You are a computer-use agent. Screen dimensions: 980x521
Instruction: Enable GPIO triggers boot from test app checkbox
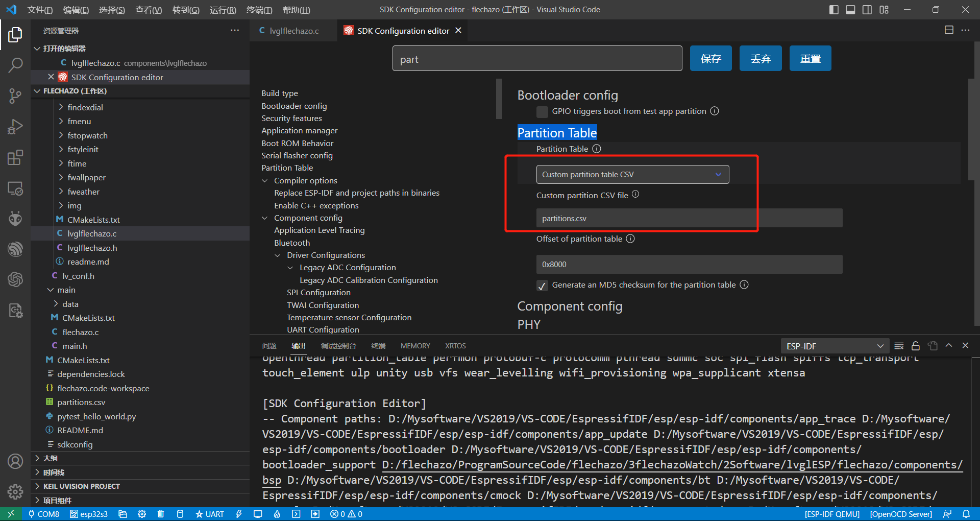[x=542, y=112]
